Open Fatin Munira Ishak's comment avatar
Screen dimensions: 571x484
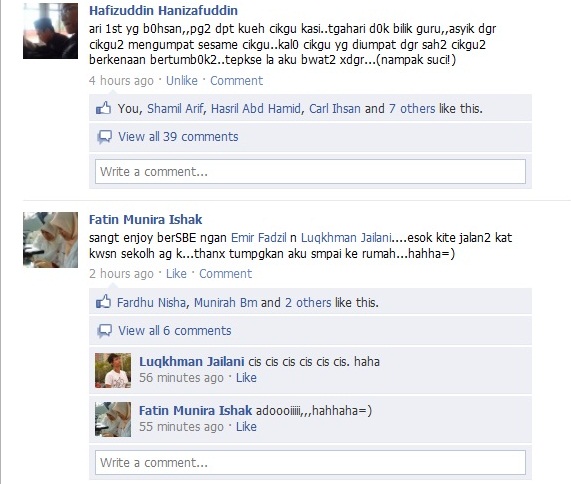point(113,419)
